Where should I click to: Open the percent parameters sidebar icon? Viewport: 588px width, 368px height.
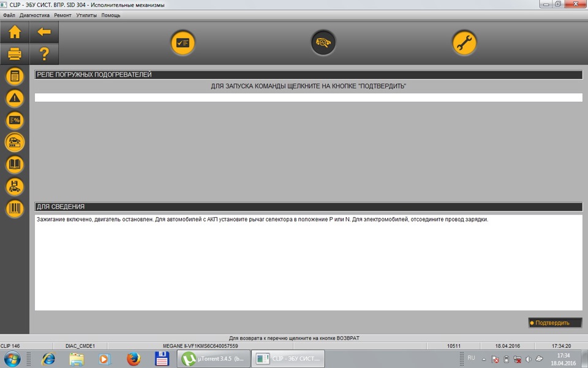click(x=15, y=120)
